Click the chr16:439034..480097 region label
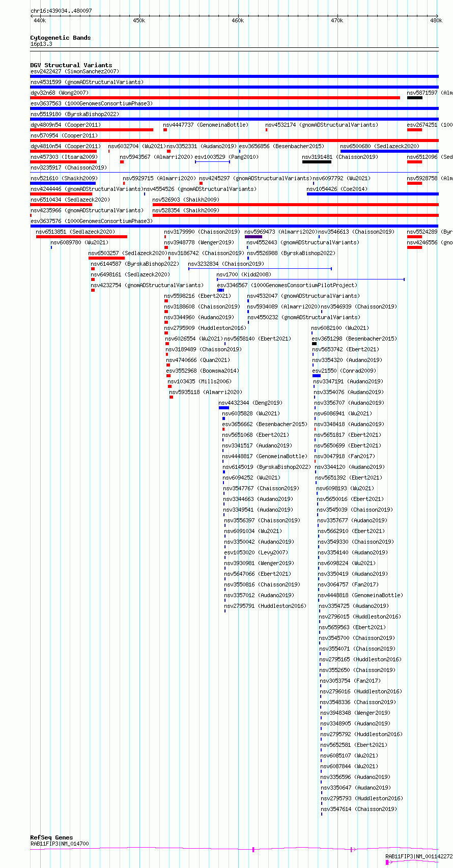 [x=61, y=11]
